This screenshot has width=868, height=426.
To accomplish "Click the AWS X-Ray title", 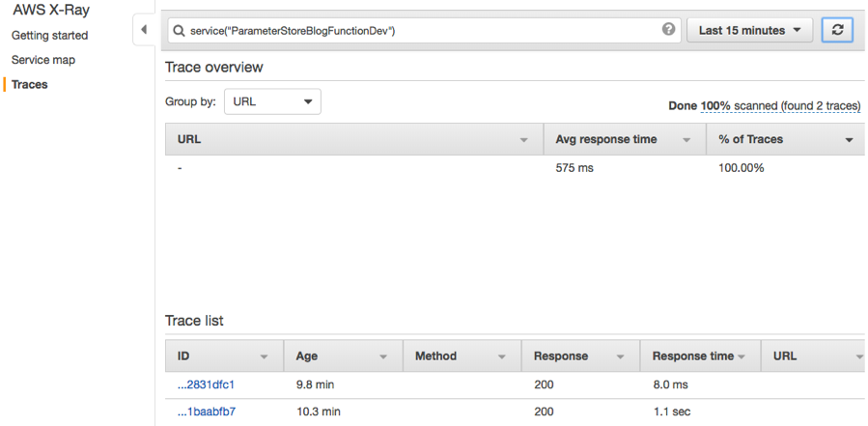I will coord(51,10).
